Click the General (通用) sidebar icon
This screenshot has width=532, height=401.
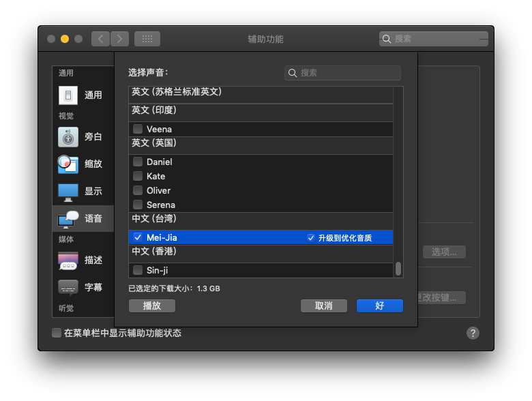tap(68, 95)
